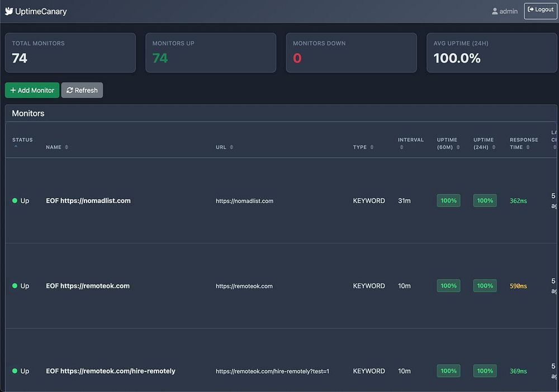
Task: Click nomadlist 24H uptime 100% badge
Action: point(485,200)
